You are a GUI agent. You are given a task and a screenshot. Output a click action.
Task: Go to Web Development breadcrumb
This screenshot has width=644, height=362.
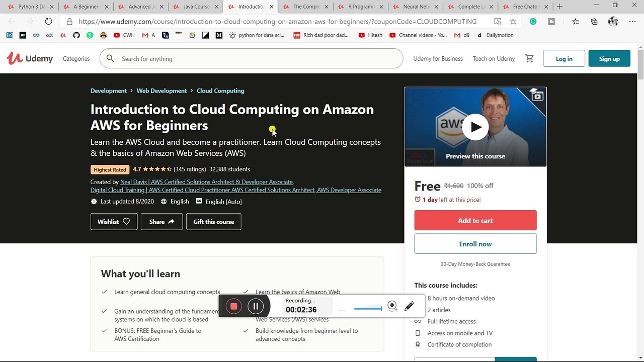tap(162, 90)
